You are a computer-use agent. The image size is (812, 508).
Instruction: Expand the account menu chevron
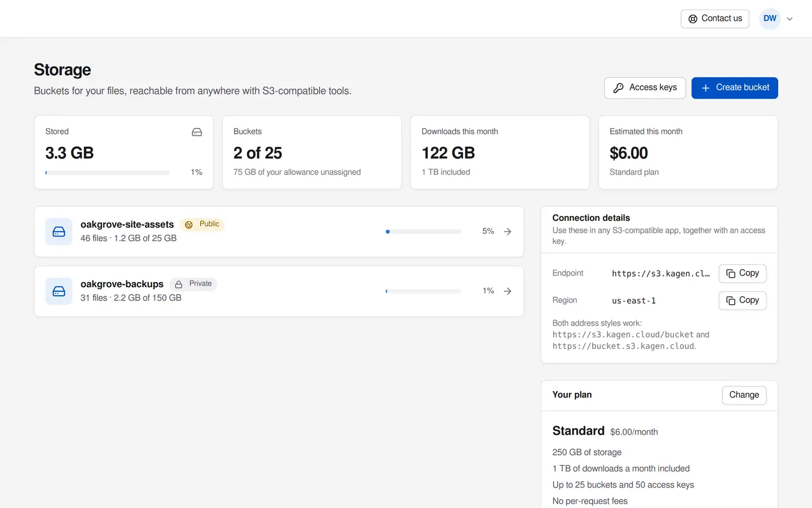coord(790,19)
